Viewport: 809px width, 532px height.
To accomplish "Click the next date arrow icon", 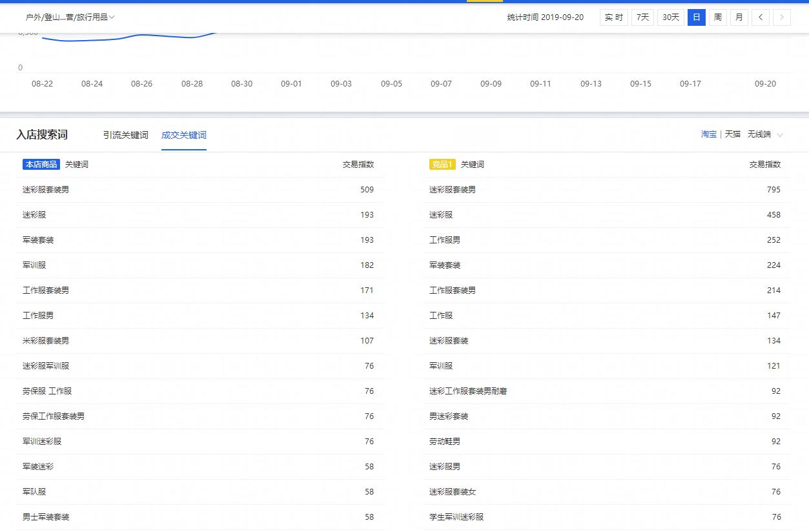I will coord(782,17).
